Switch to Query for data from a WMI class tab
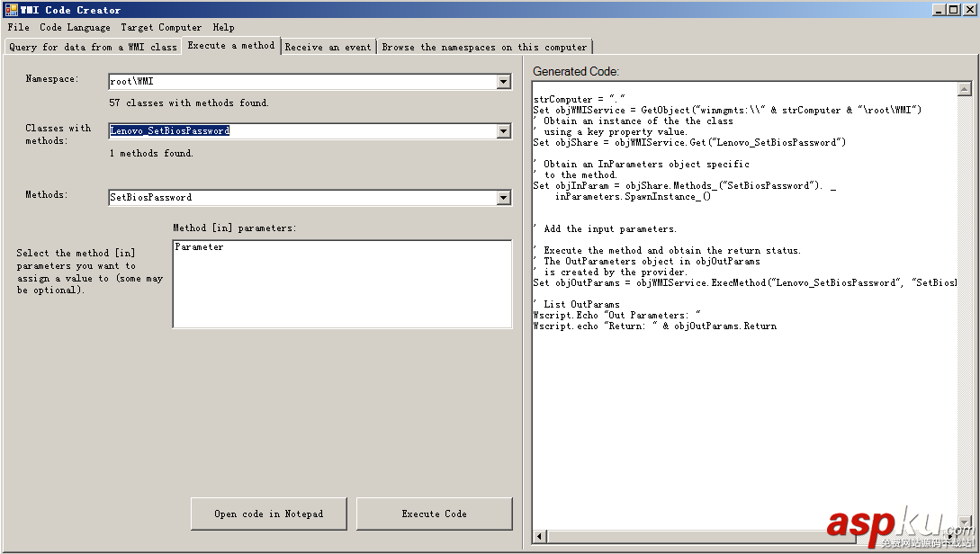Screen dimensions: 980x554 [93, 48]
